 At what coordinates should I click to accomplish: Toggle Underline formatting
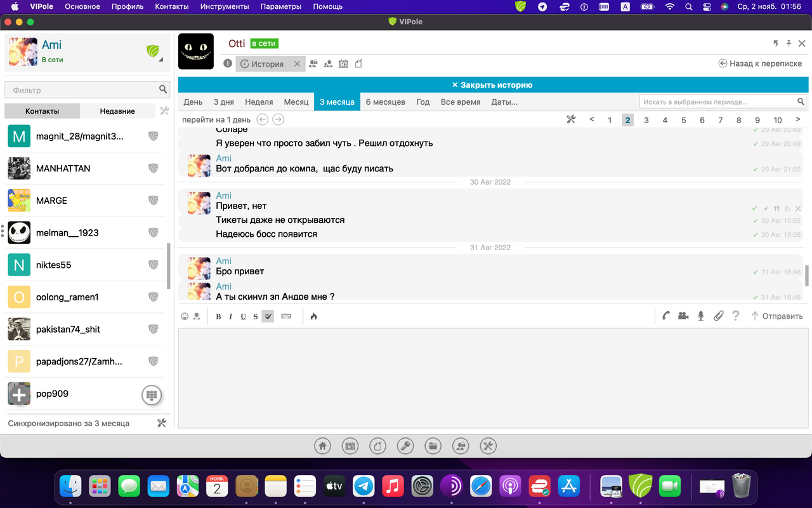243,316
